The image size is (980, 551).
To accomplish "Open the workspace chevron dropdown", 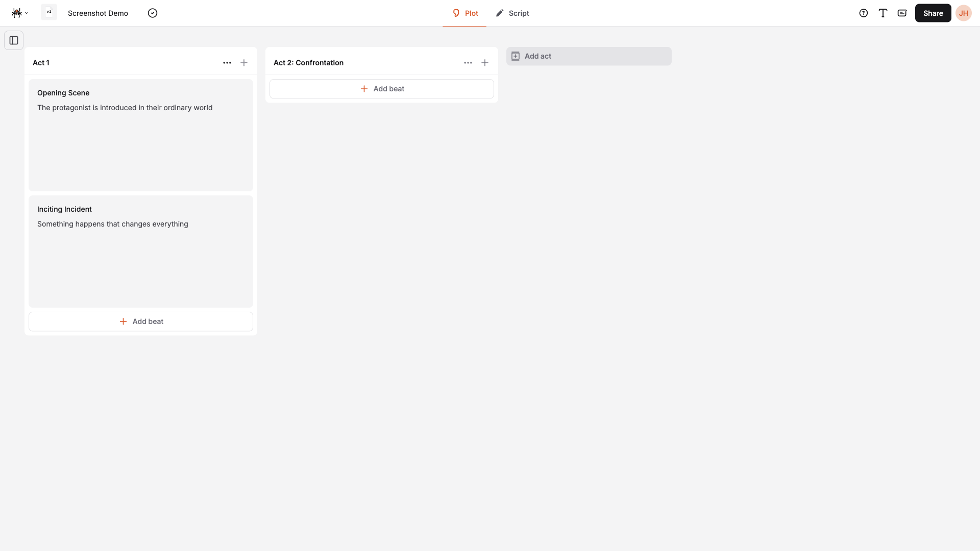I will [x=26, y=13].
